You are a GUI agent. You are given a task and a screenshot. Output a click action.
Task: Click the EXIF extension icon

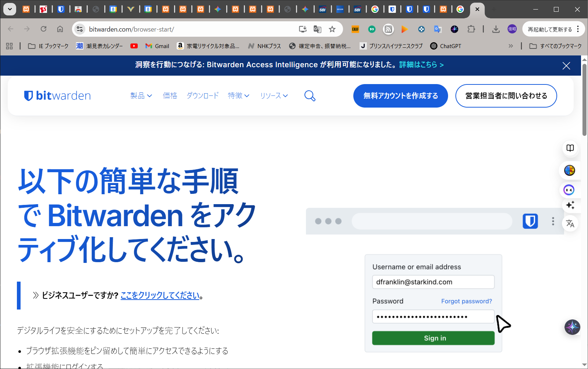point(355,29)
